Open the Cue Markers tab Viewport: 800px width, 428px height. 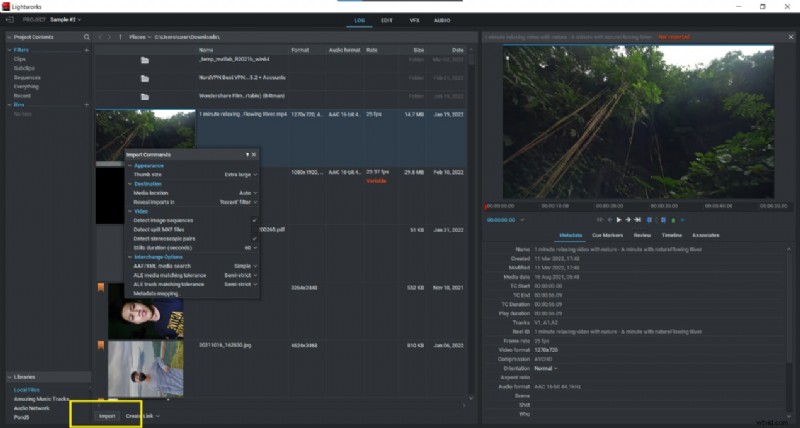[x=607, y=235]
